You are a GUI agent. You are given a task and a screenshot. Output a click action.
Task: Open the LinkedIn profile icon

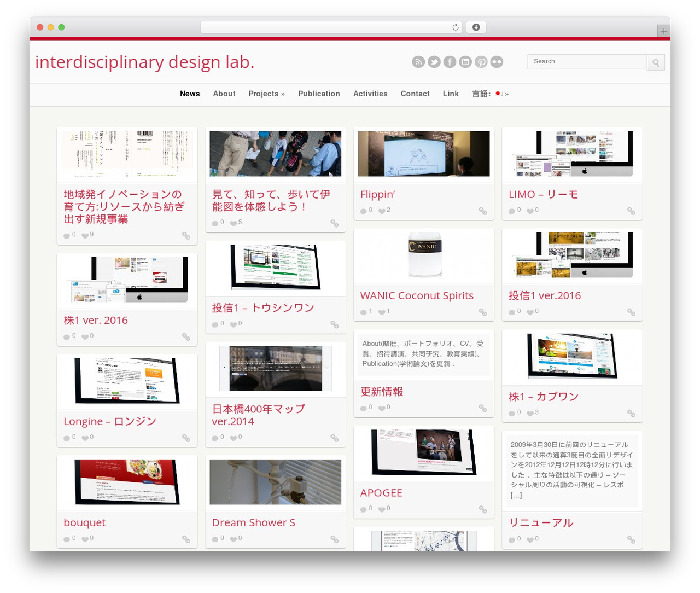[465, 62]
